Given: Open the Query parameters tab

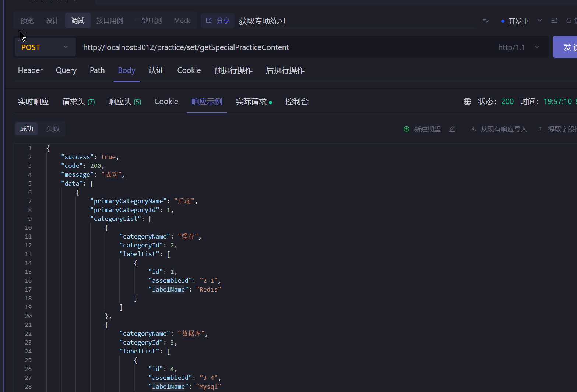Looking at the screenshot, I should tap(66, 70).
